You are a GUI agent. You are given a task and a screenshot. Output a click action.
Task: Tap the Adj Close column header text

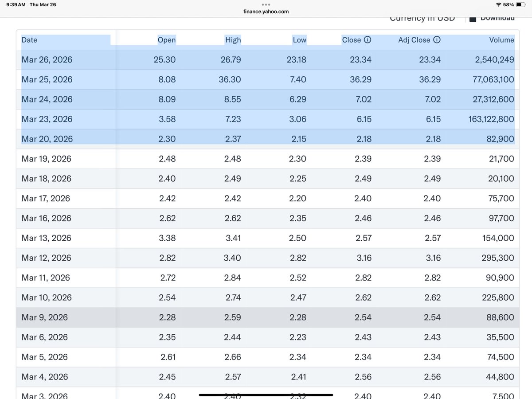pyautogui.click(x=415, y=40)
